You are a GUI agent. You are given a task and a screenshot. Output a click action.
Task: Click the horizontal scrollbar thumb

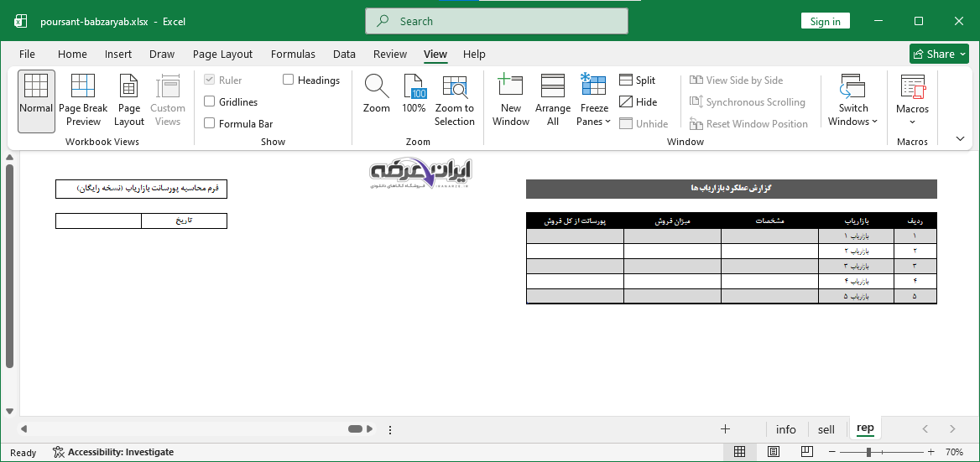[x=355, y=429]
